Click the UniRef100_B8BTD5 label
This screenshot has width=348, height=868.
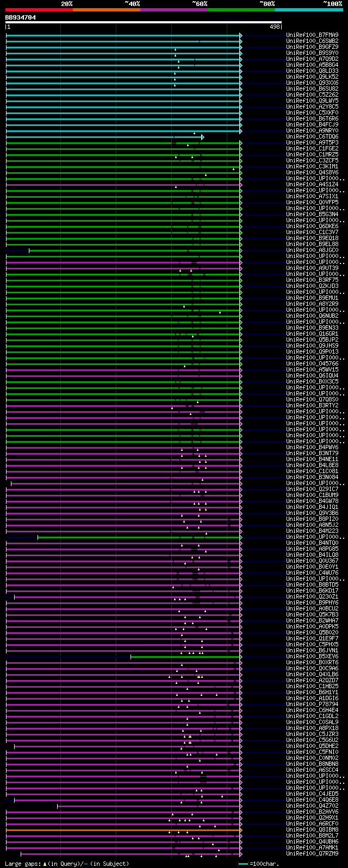312,585
